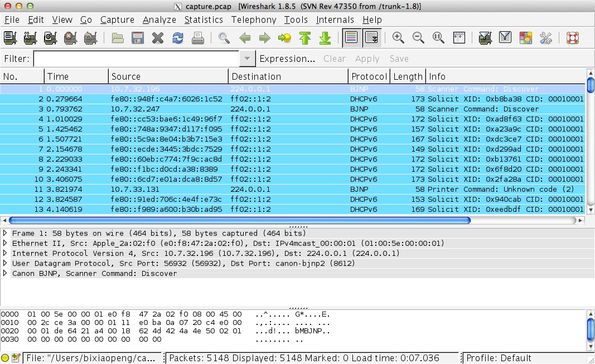Toggle auto scroll in live capture

(x=372, y=38)
